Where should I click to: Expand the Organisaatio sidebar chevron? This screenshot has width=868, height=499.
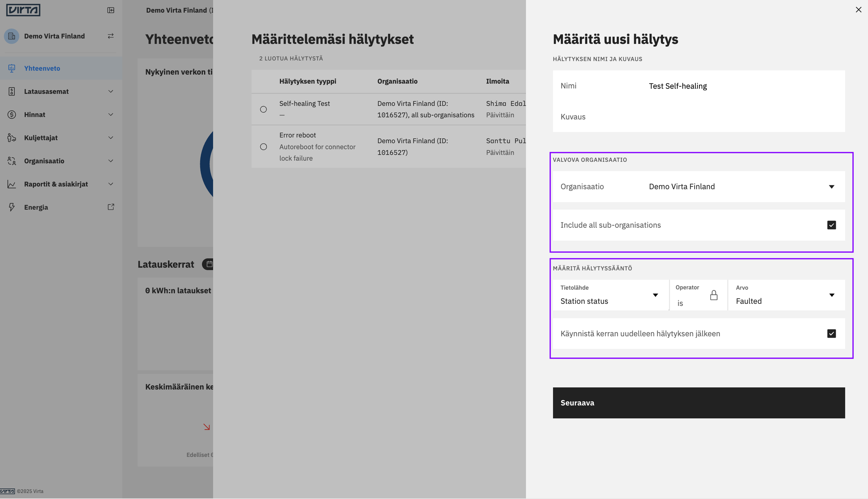[x=111, y=161]
